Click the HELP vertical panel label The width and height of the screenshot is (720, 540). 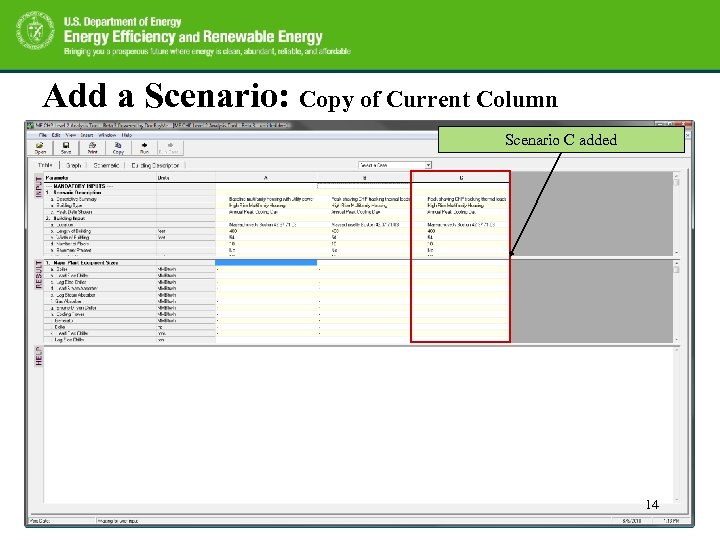(x=39, y=356)
